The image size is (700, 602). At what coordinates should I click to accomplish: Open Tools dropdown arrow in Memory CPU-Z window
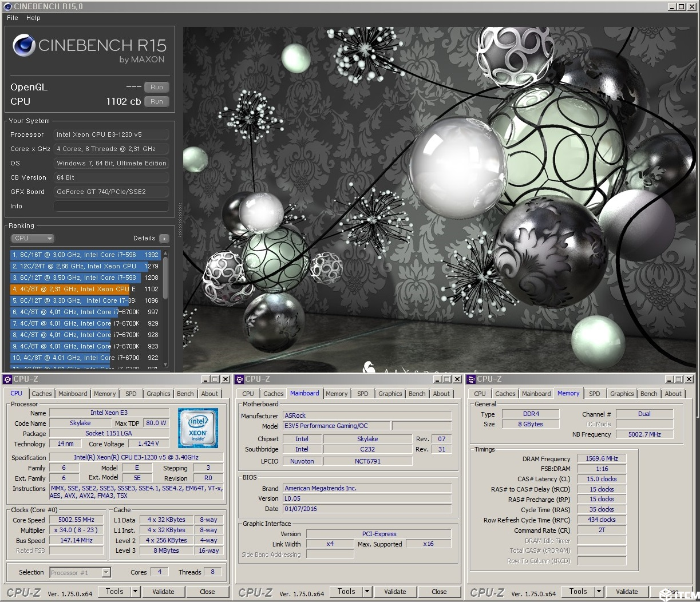[x=599, y=592]
